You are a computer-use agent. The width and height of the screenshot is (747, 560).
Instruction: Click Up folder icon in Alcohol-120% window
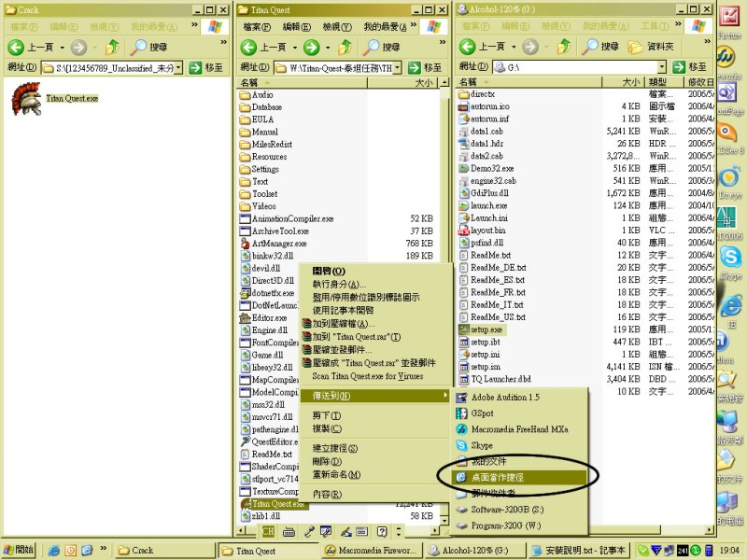[564, 47]
